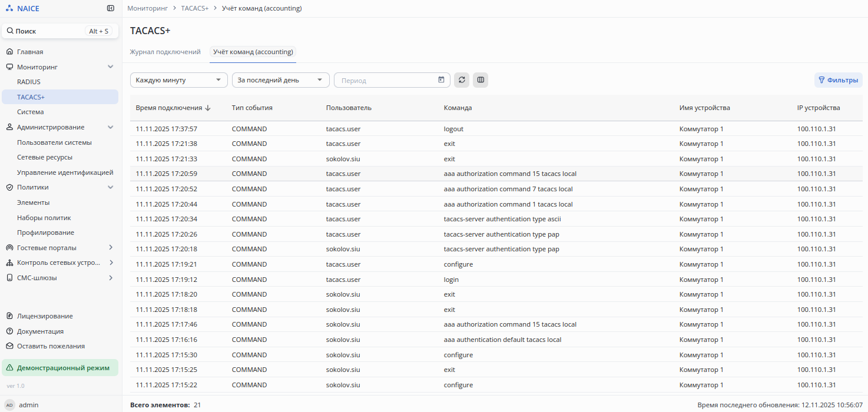Collapse the sidebar panel icon

click(111, 8)
